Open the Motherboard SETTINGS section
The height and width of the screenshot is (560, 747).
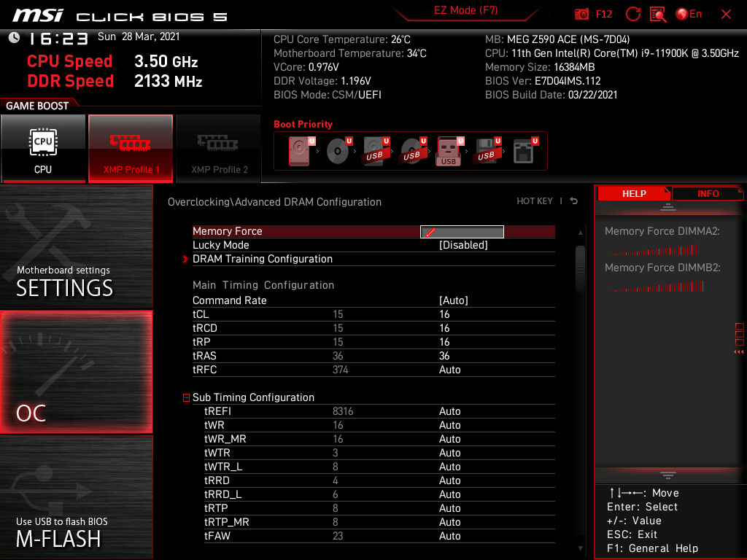[x=76, y=246]
